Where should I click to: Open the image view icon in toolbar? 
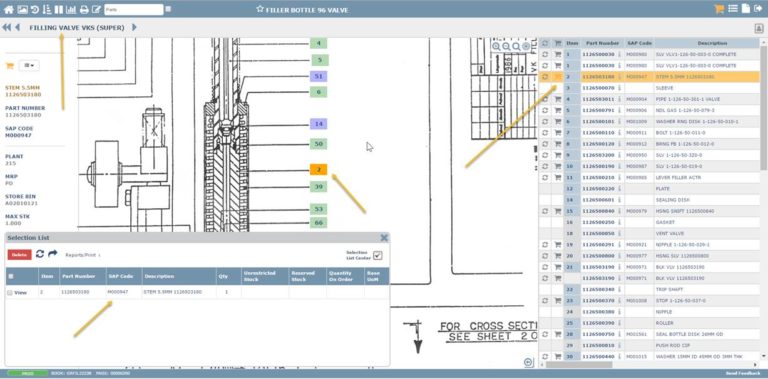22,9
